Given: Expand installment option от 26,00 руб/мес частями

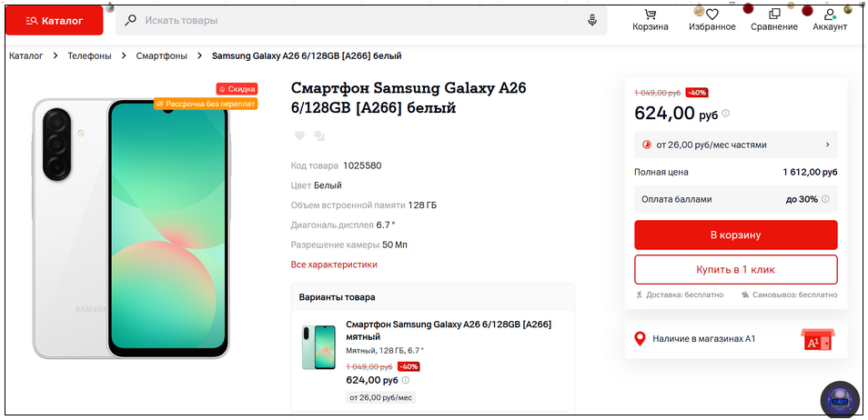Looking at the screenshot, I should (x=735, y=145).
